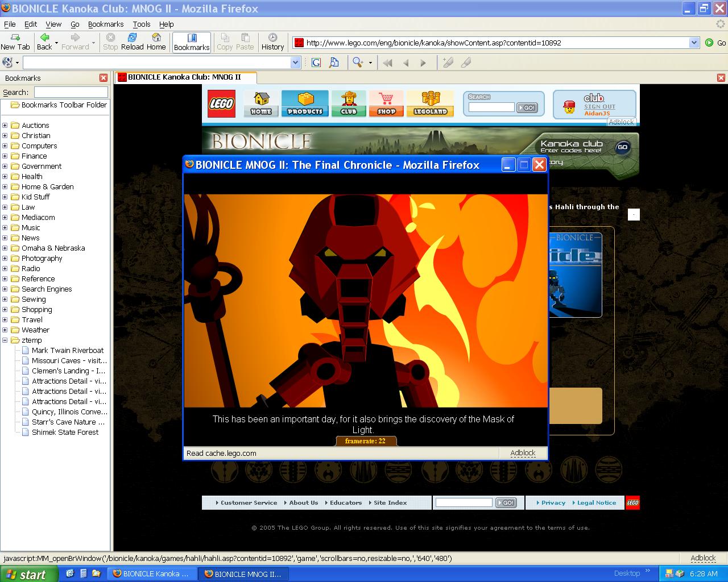Open the LEGO site HOME house icon
This screenshot has width=728, height=582.
(x=261, y=103)
